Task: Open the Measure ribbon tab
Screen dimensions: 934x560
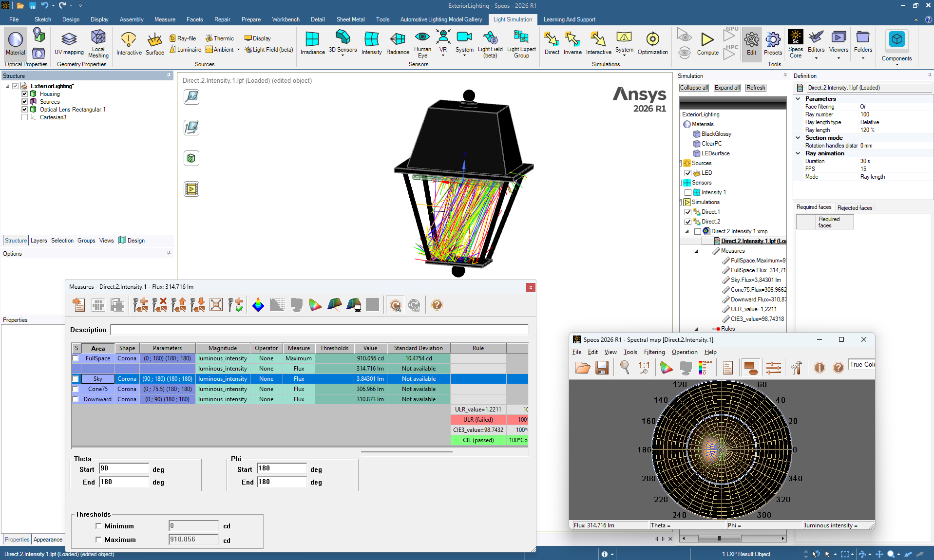Action: (165, 19)
